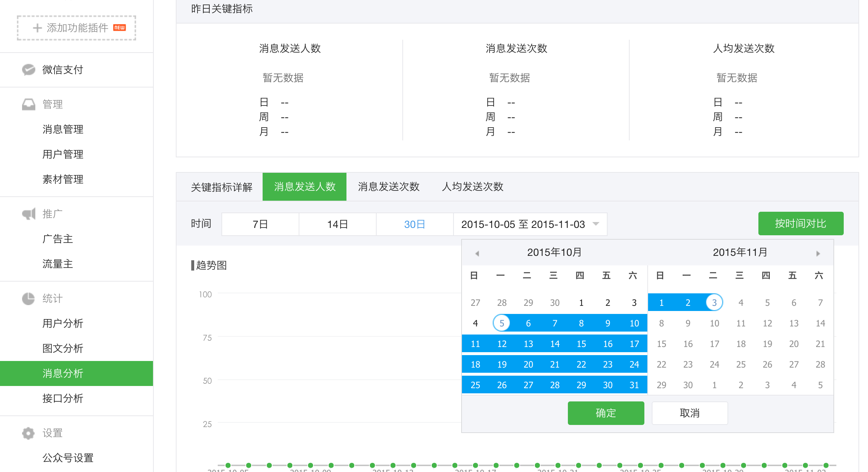Viewport: 868px width, 472px height.
Task: Click the 管理 inbox icon
Action: coord(28,104)
